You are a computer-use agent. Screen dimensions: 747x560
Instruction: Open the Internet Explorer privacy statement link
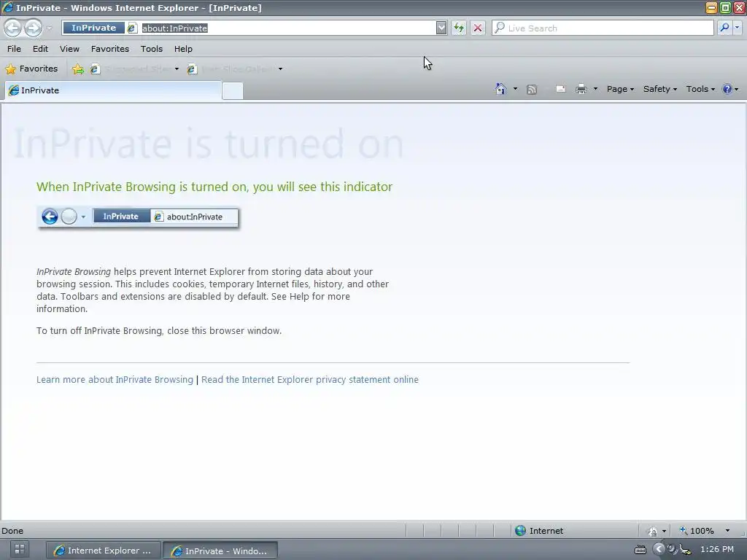pos(309,379)
